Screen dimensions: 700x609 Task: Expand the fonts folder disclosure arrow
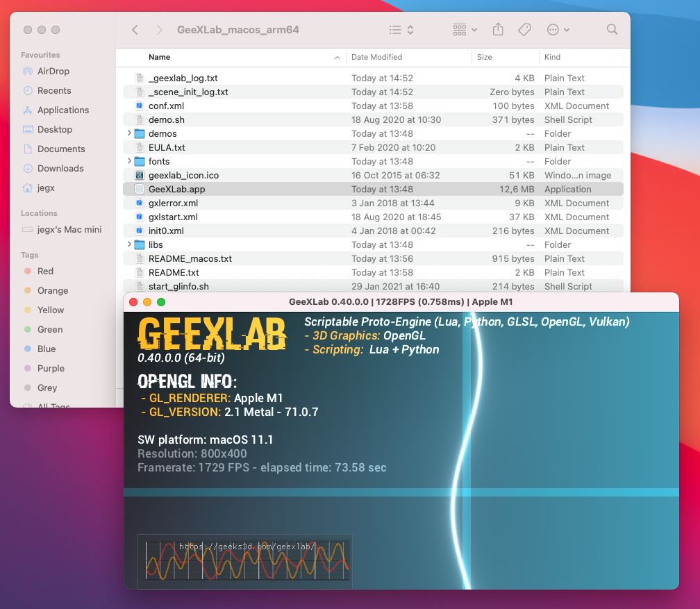(129, 160)
